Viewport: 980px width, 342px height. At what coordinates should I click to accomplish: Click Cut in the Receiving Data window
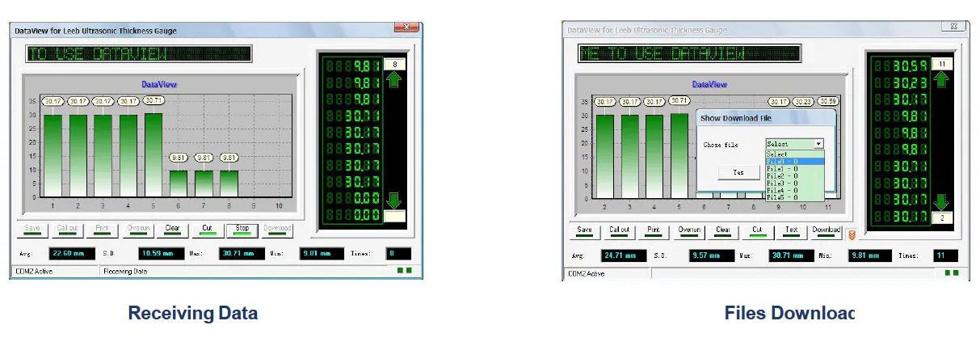coord(207,228)
